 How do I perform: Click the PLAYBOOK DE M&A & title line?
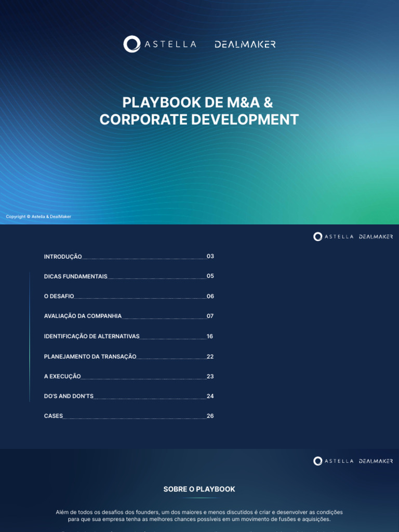point(197,102)
